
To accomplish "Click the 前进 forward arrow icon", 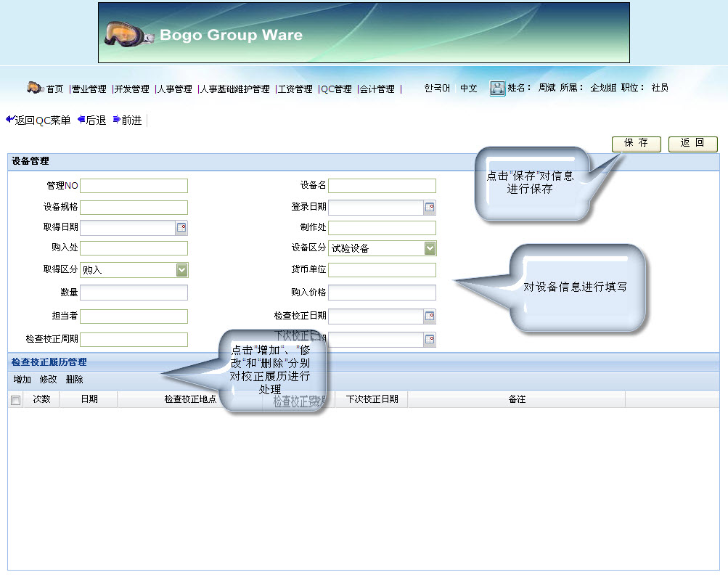I will coord(117,120).
